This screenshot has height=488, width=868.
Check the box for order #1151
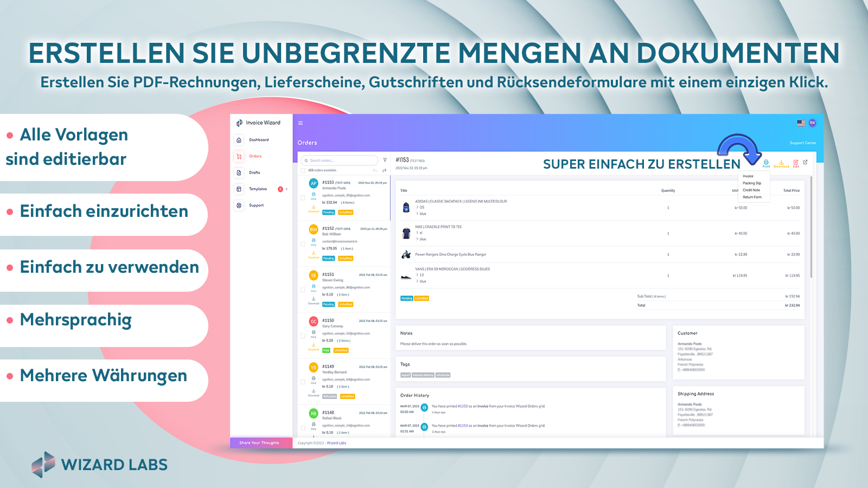point(303,290)
